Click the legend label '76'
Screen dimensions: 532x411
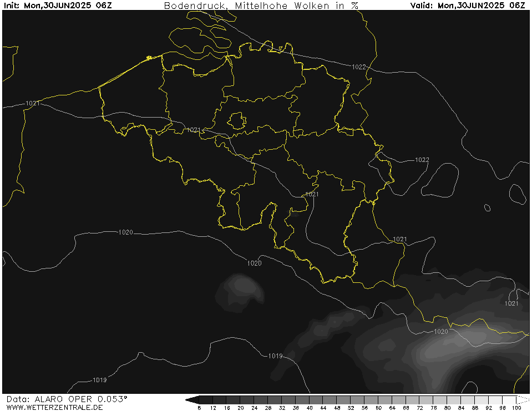tap(434, 408)
